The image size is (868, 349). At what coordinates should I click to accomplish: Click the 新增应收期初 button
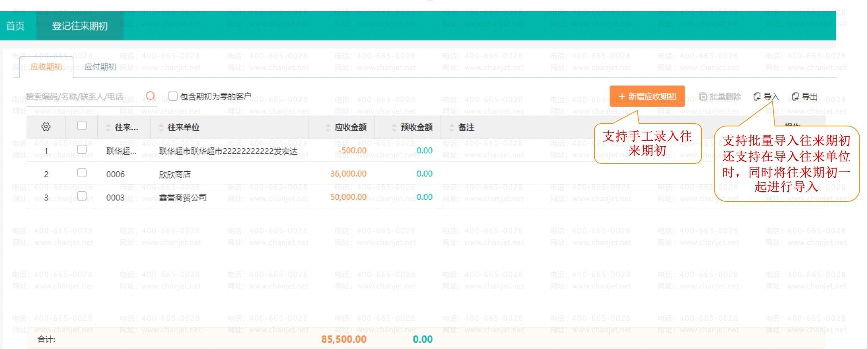pyautogui.click(x=647, y=97)
